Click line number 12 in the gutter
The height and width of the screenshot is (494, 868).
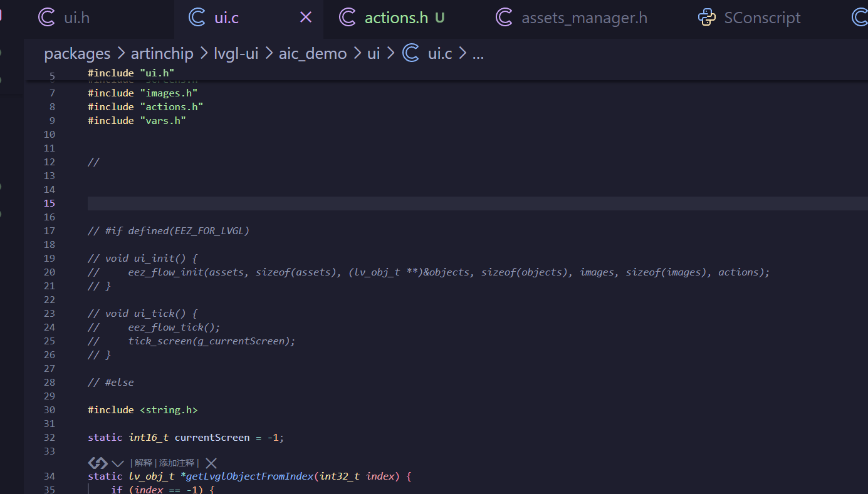coord(50,162)
